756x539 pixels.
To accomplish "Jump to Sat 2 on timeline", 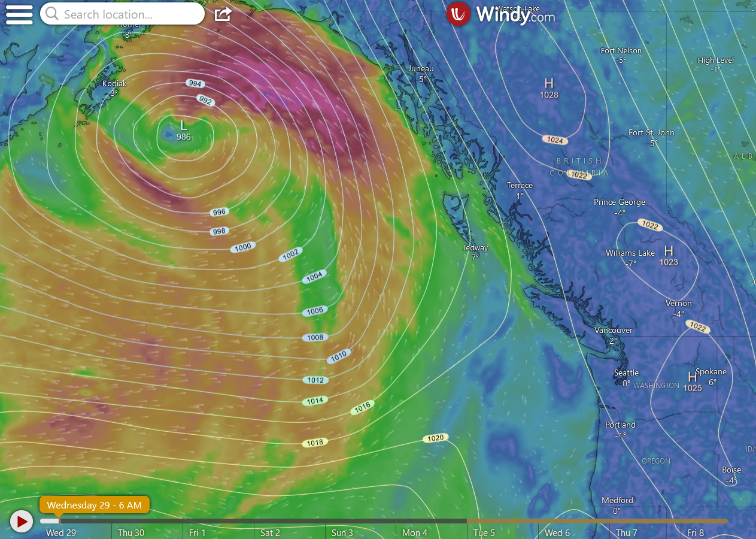I will (270, 532).
